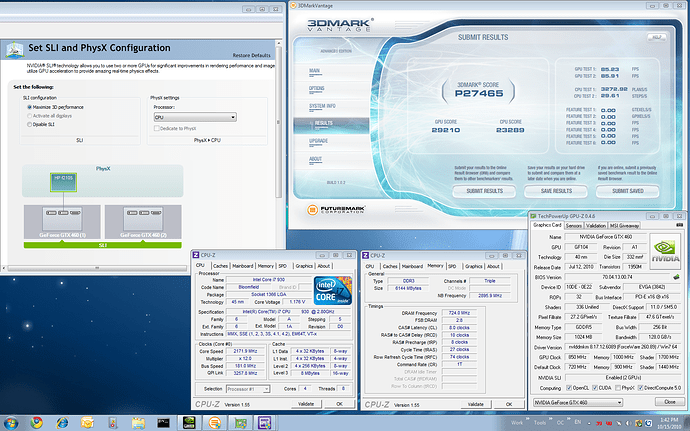Click the SLI/PhysX page header icon
Screen dimensions: 690x431
point(15,50)
